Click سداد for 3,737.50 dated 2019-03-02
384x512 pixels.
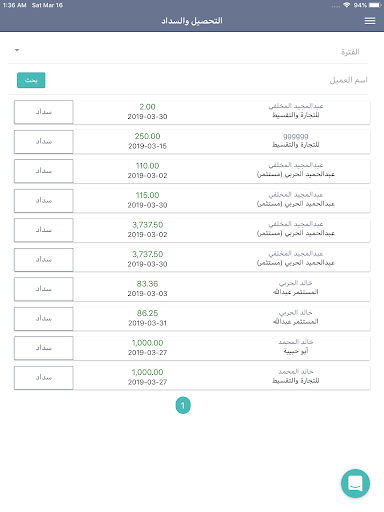pyautogui.click(x=44, y=230)
